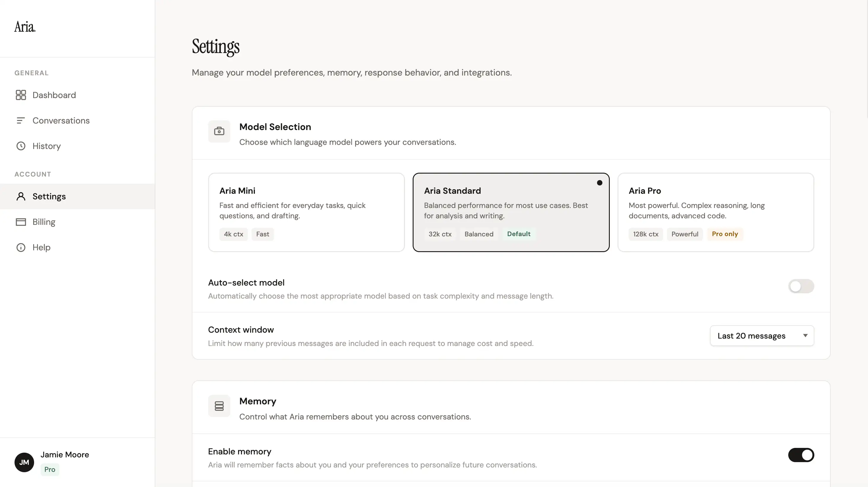Click the selected dot on Aria Standard

(599, 183)
